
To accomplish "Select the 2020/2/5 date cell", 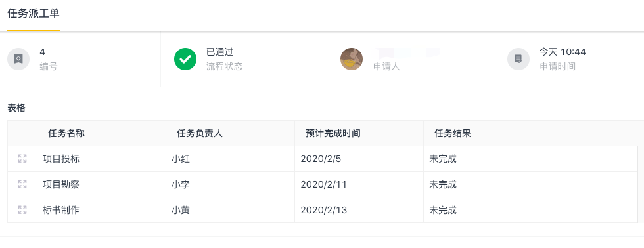I will pyautogui.click(x=359, y=159).
